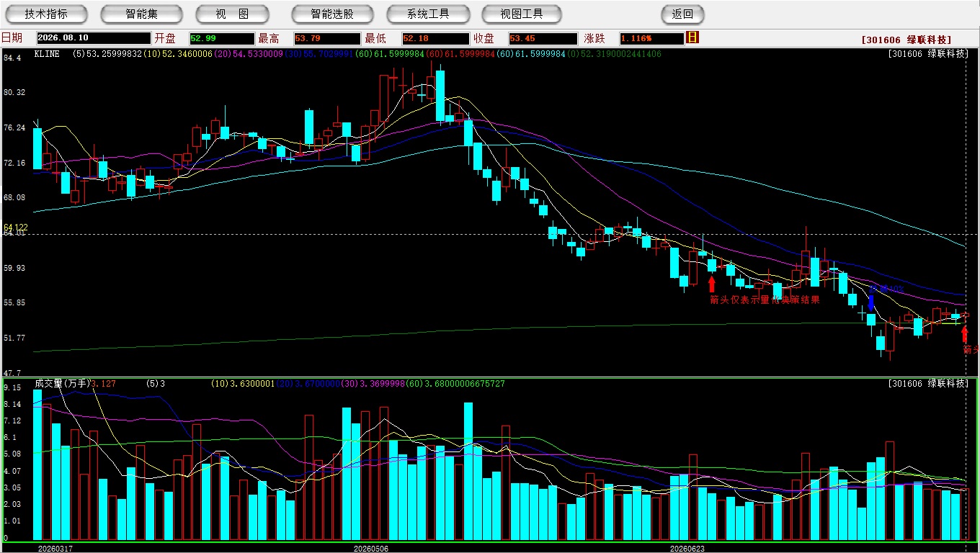Click the 跌破10% chart annotation

(x=887, y=289)
